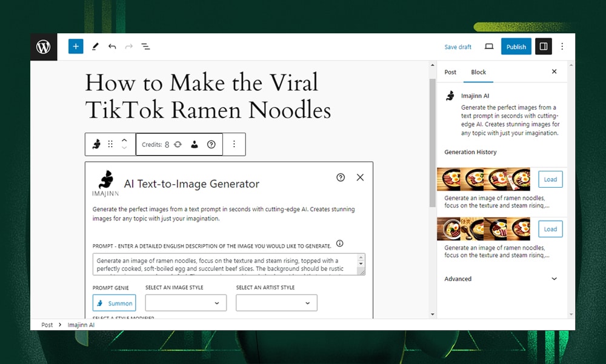Open the block options three-dot menu
Viewport: 606px width, 364px height.
click(234, 145)
